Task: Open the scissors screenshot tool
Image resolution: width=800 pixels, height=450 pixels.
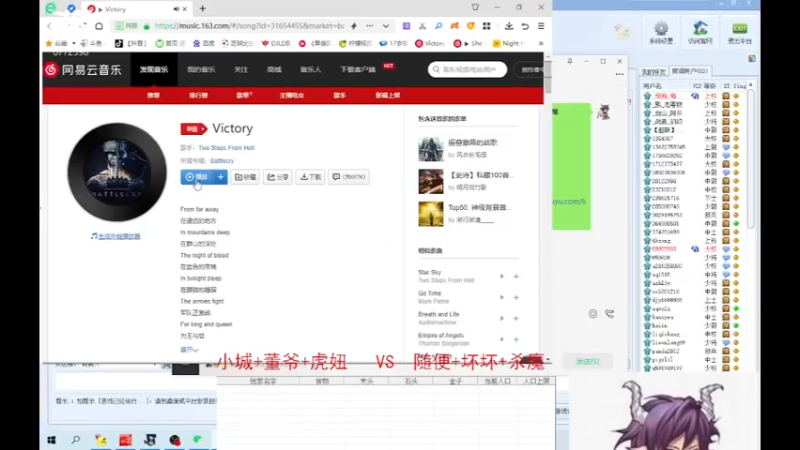Action: coord(422,26)
